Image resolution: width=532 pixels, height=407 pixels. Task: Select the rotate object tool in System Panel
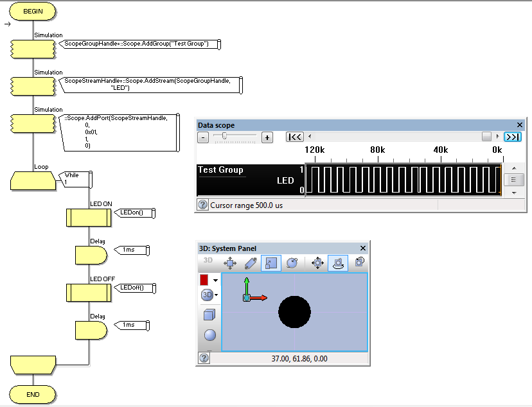tap(292, 263)
